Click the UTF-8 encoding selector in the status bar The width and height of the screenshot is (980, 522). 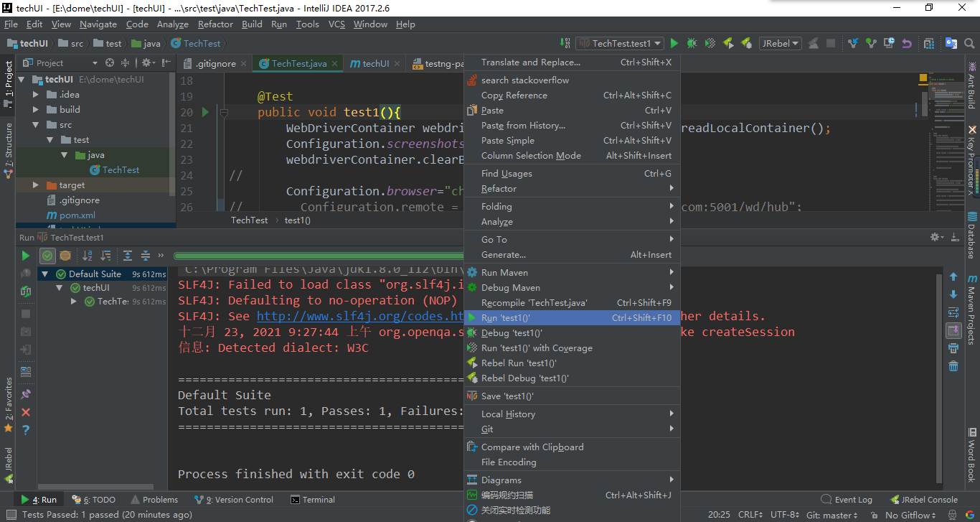(x=785, y=515)
